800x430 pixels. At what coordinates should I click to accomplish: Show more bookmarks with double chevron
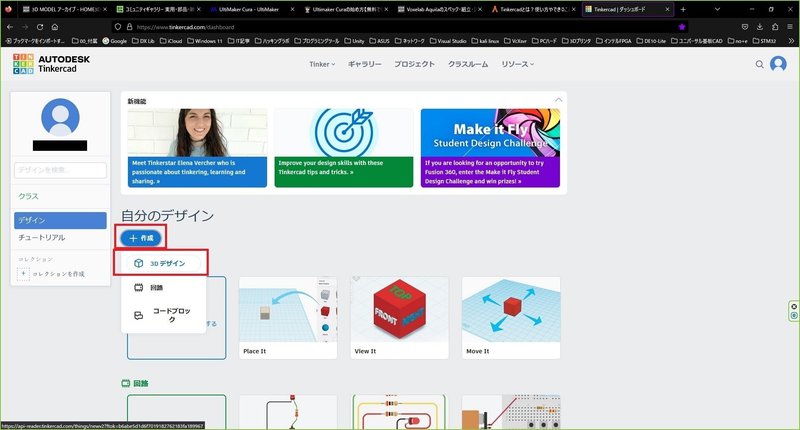(x=791, y=40)
